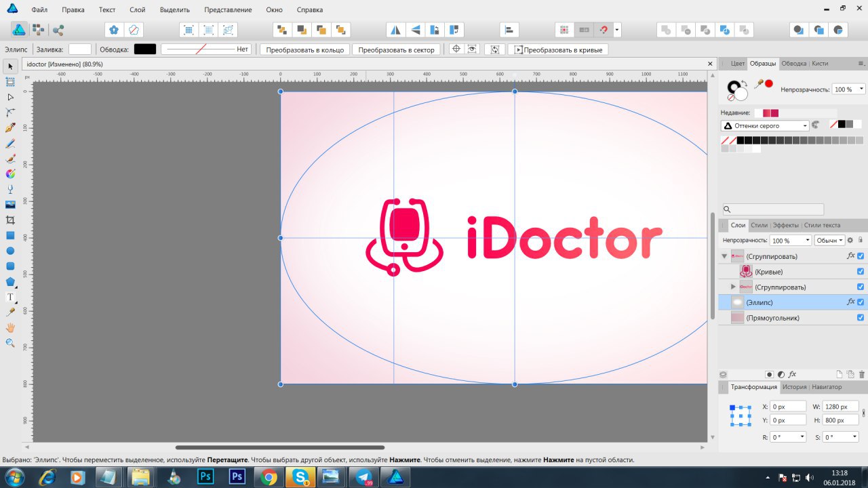Click the W width field
The width and height of the screenshot is (868, 488).
coord(840,407)
